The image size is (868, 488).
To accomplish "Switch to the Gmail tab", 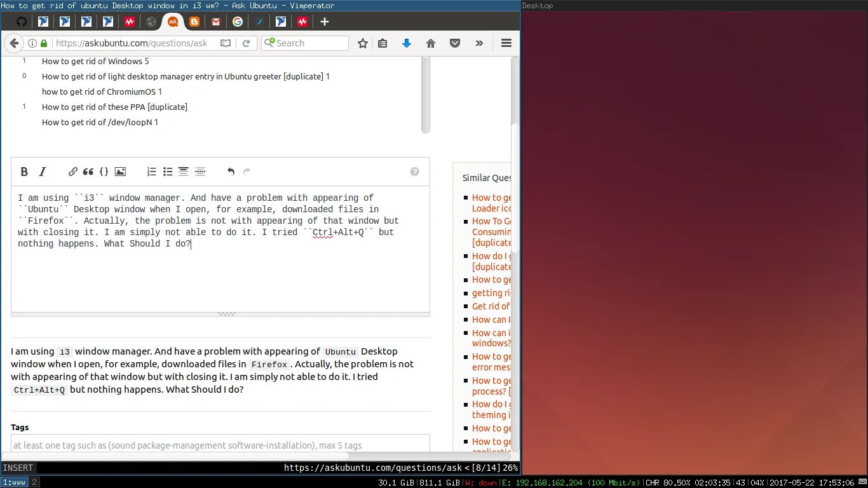I will tap(216, 22).
